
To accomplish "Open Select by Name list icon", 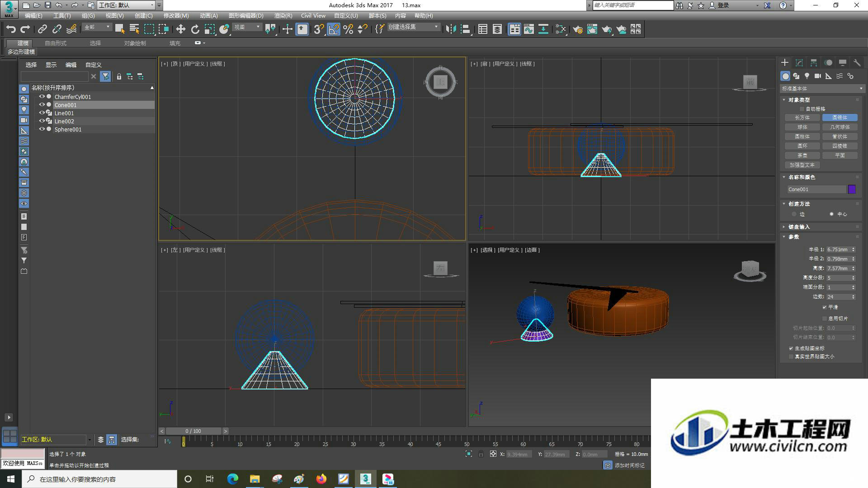I will click(x=134, y=29).
